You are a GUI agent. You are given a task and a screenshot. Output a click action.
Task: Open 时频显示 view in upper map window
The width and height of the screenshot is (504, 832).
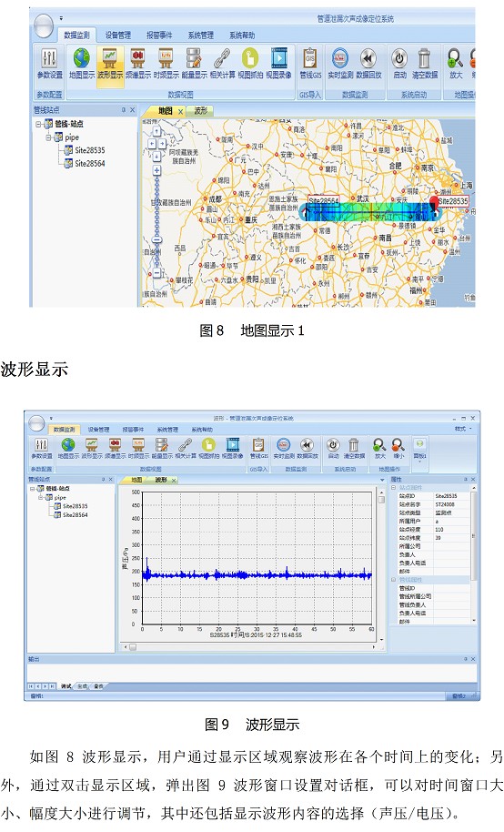tap(166, 63)
